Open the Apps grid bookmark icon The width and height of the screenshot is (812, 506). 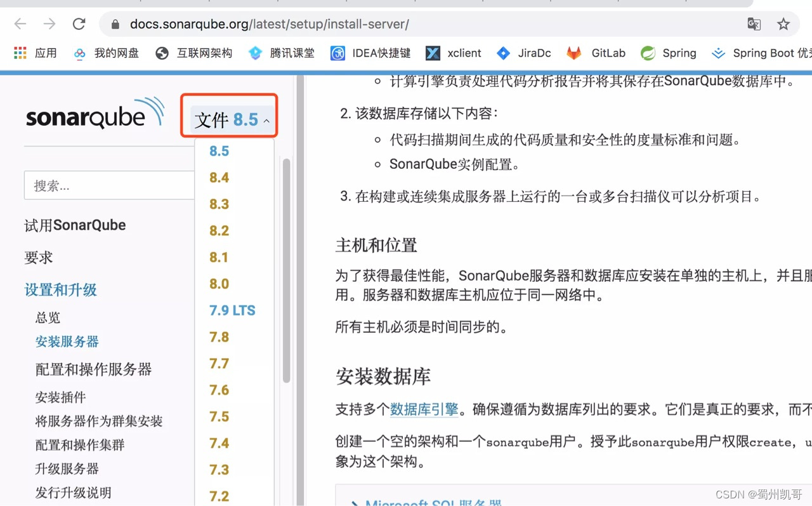(20, 53)
